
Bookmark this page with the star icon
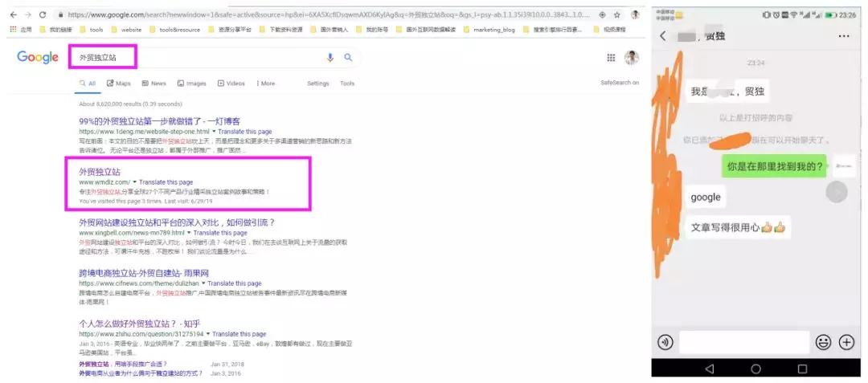616,15
